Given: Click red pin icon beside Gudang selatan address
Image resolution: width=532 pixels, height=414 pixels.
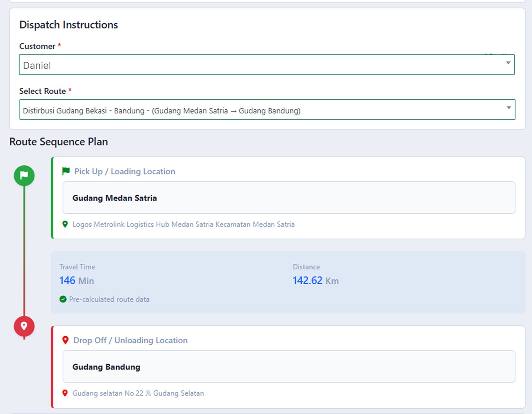Looking at the screenshot, I should 65,393.
